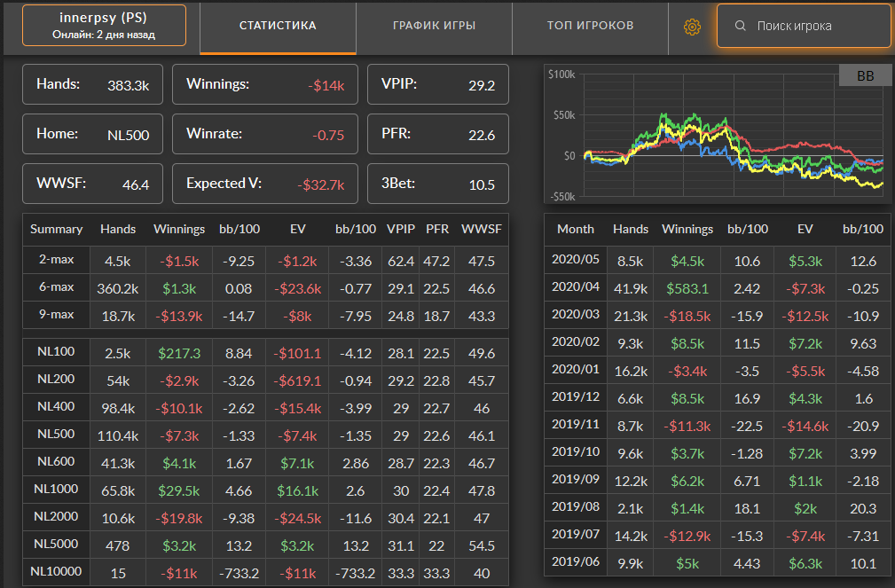Click the Онлайн: 2 дня назад status text
This screenshot has width=895, height=588.
[x=104, y=35]
